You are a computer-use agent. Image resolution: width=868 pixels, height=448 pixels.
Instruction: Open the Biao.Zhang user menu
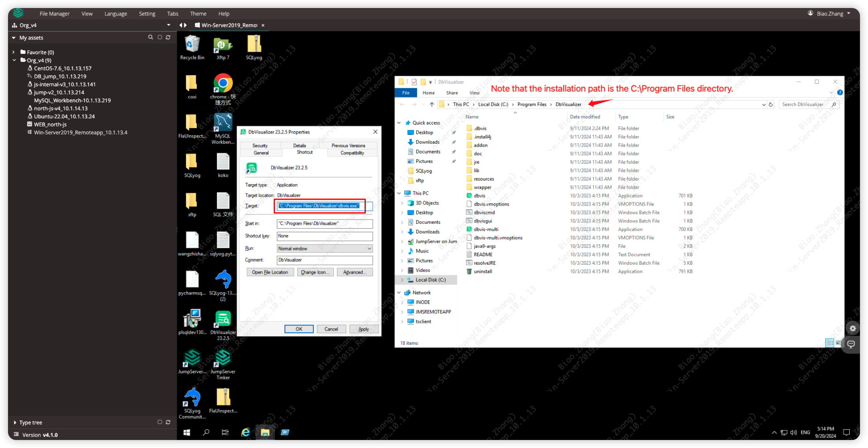click(829, 13)
